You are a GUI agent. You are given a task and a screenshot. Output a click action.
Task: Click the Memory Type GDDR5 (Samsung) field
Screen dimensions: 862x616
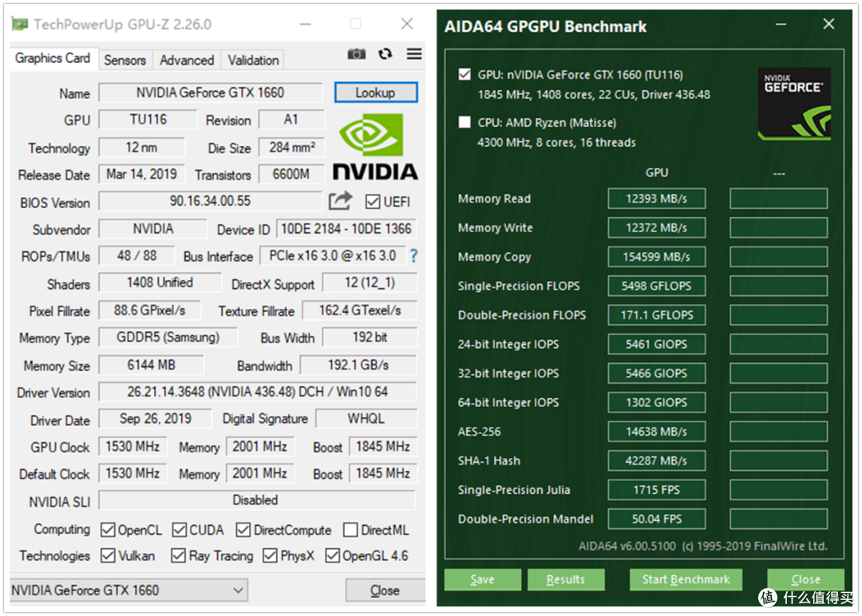(168, 337)
